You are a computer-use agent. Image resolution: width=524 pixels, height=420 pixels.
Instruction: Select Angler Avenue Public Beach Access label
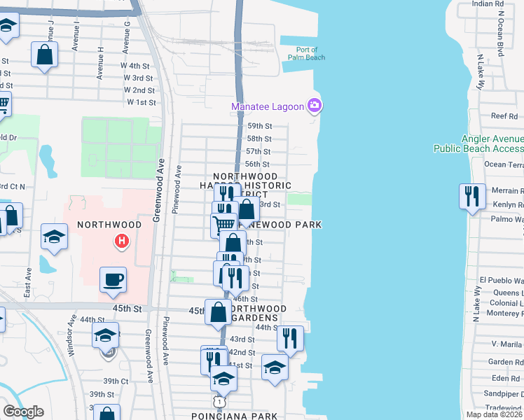click(x=478, y=143)
